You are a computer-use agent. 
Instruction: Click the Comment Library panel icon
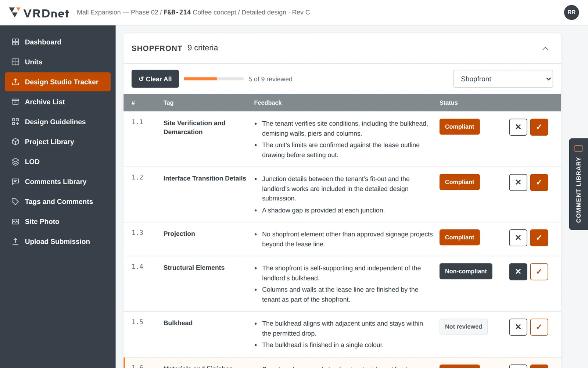pos(578,149)
